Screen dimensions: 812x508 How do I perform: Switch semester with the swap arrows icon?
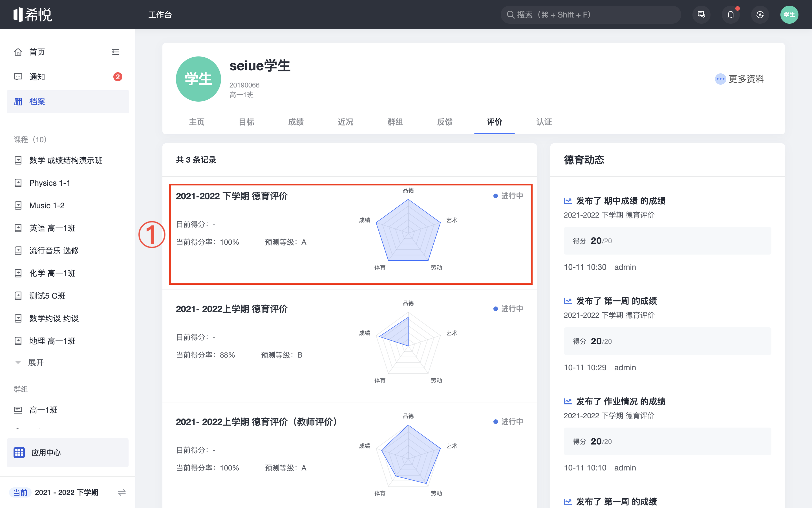(122, 492)
